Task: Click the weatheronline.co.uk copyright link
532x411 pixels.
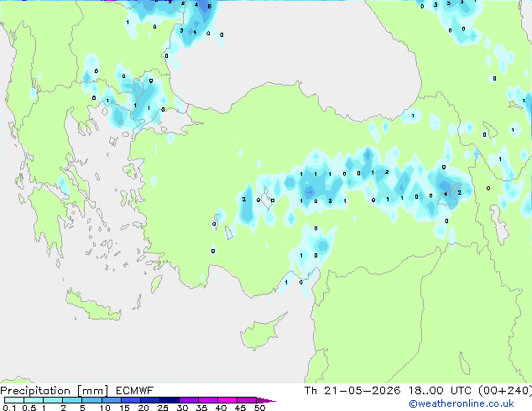Action: 461,403
